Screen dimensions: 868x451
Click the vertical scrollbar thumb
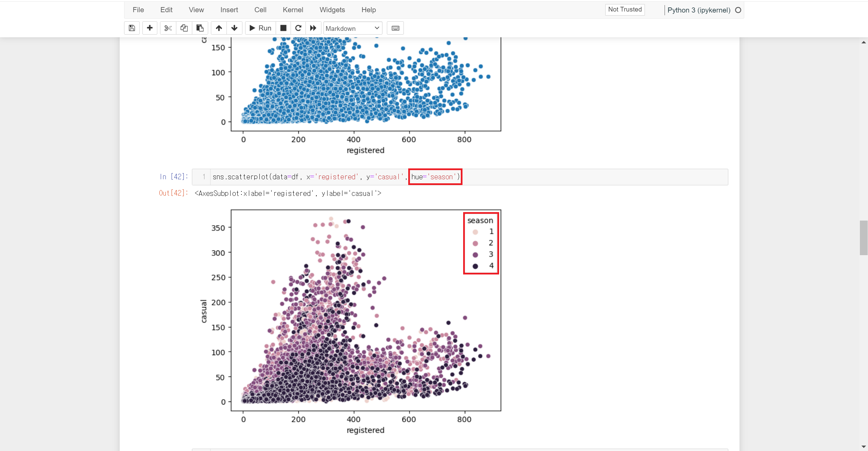[x=863, y=238]
